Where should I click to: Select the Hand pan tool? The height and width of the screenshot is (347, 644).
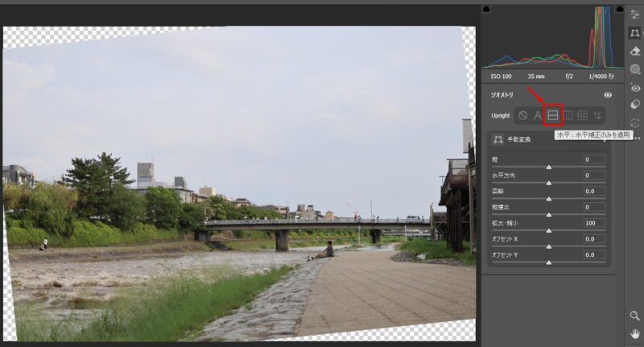[x=635, y=333]
